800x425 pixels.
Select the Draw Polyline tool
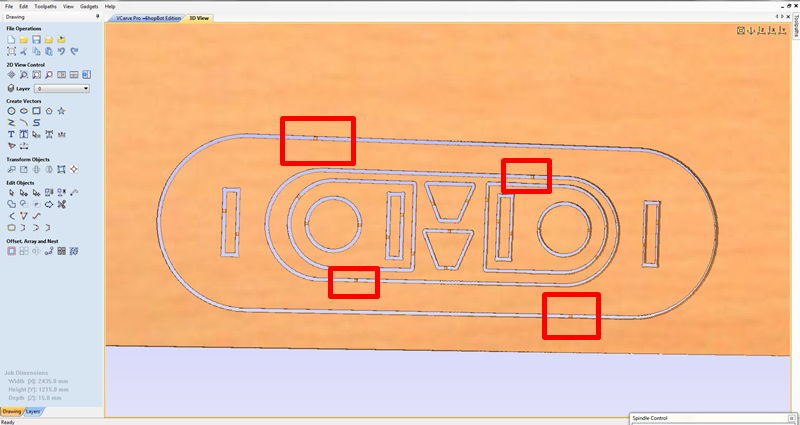tap(11, 122)
